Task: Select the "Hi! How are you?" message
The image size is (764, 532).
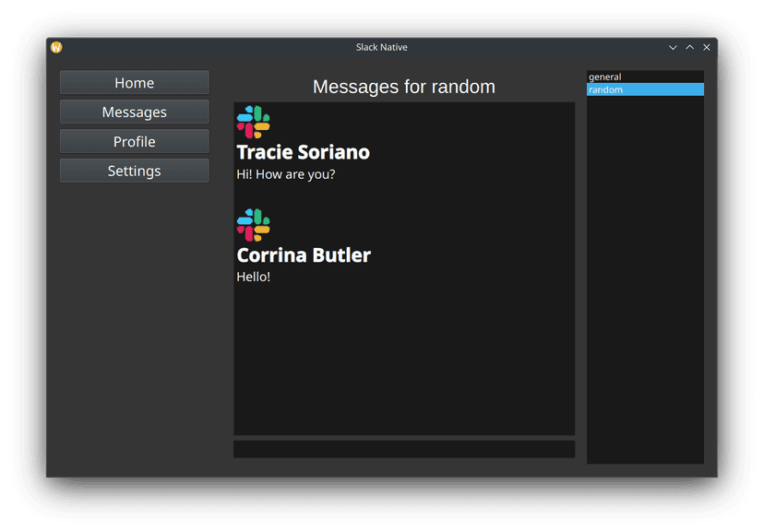Action: pyautogui.click(x=286, y=174)
